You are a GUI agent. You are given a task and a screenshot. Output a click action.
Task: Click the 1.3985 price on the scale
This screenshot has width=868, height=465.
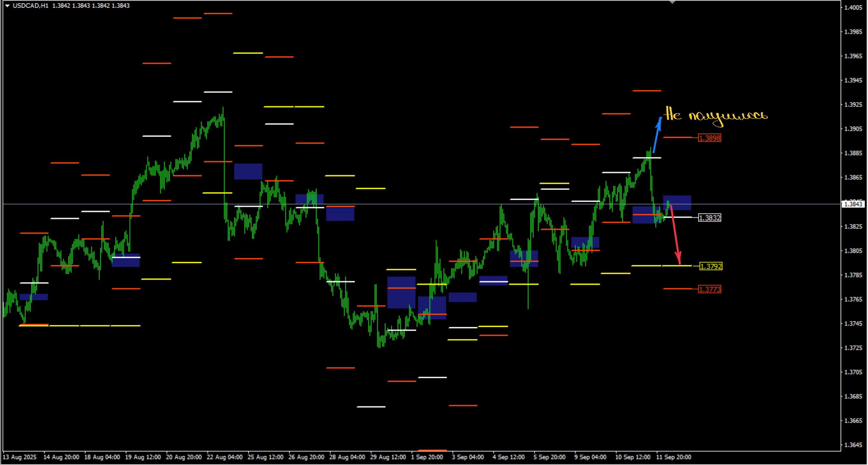point(853,32)
